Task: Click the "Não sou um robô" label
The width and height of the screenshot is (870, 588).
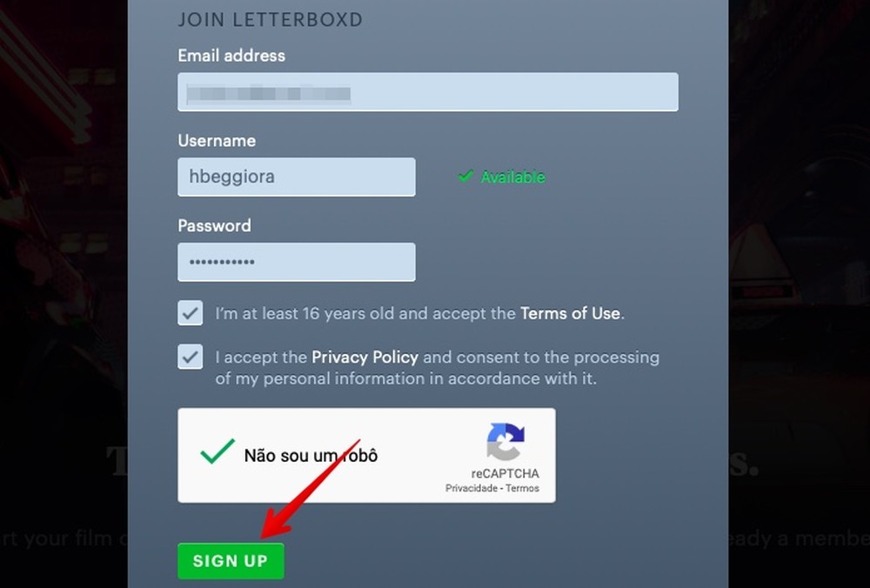Action: (311, 455)
